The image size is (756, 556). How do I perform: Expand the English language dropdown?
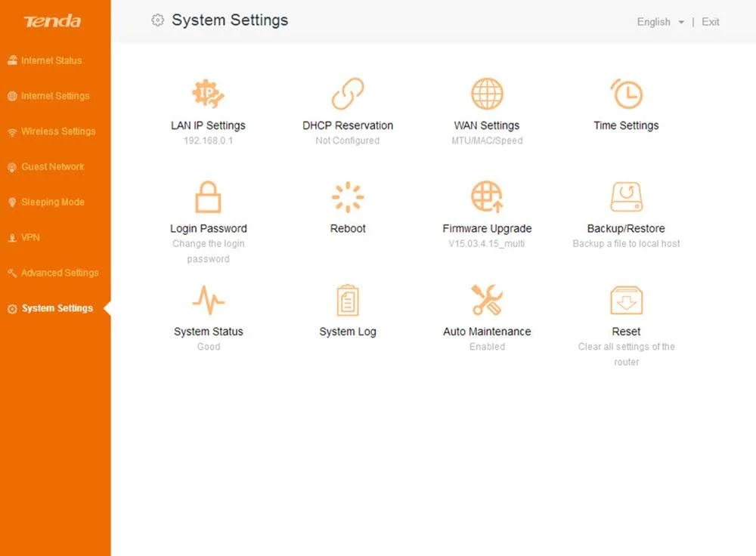(660, 22)
